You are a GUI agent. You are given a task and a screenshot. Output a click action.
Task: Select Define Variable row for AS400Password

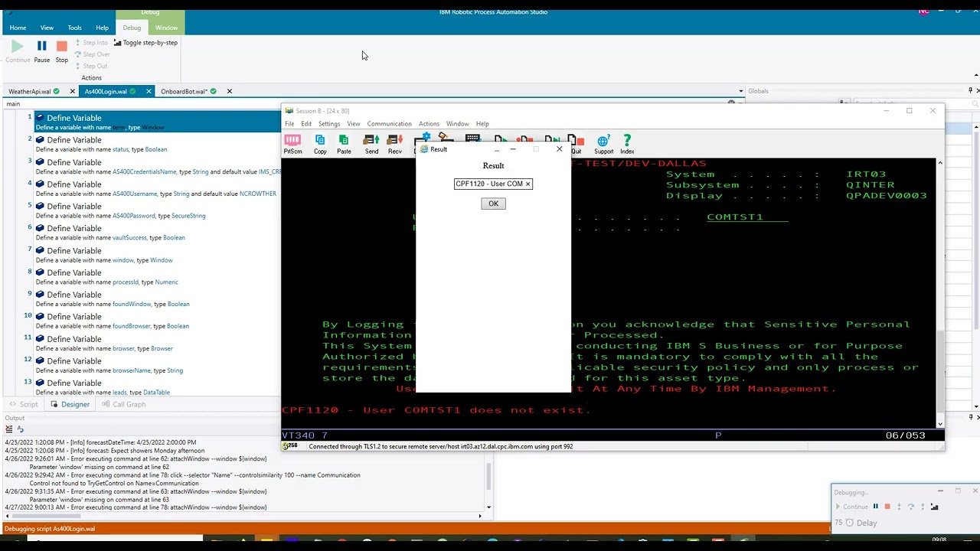[x=157, y=210]
